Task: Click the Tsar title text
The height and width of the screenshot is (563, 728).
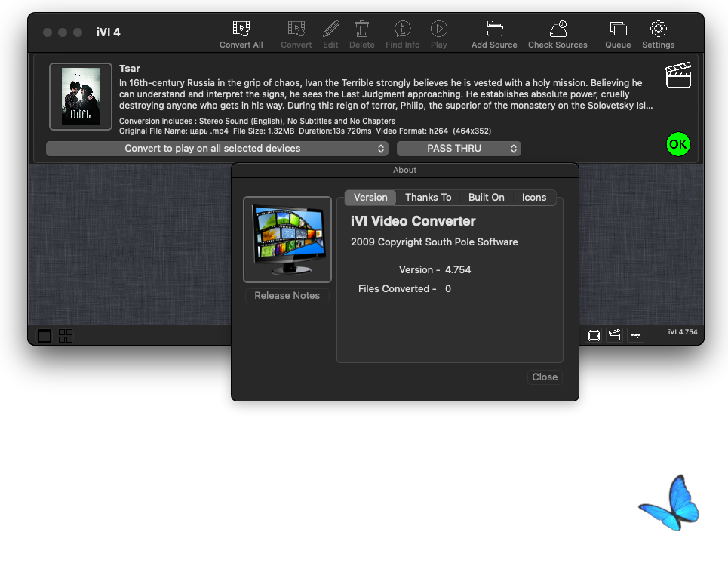Action: tap(130, 68)
